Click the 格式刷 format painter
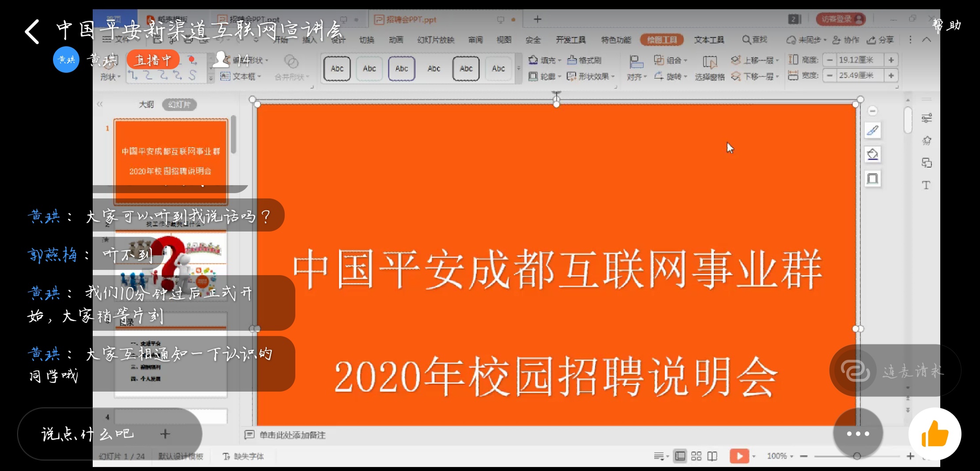This screenshot has height=471, width=980. pyautogui.click(x=584, y=60)
